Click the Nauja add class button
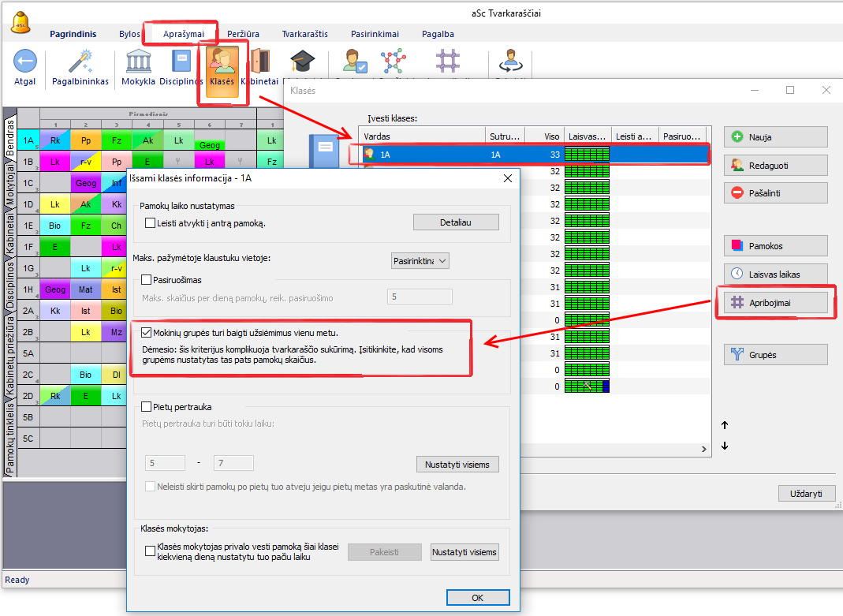Screen dimensions: 843x616 775,136
